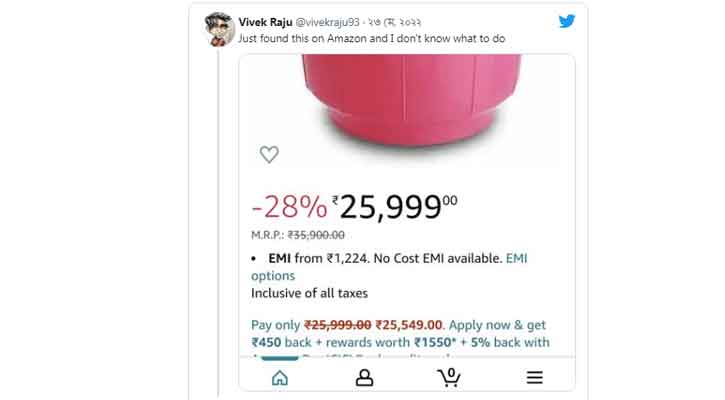Click the Apply now & get offer link
Image resolution: width=725 pixels, height=400 pixels.
pos(497,325)
